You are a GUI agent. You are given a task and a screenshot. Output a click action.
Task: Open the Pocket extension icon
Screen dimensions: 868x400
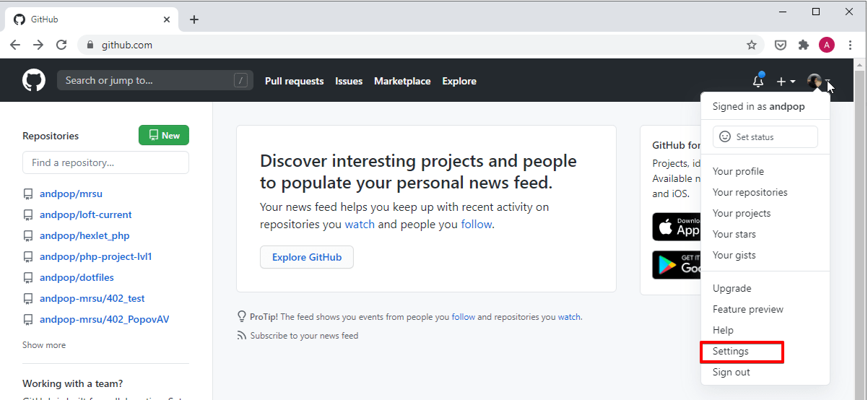pyautogui.click(x=781, y=45)
